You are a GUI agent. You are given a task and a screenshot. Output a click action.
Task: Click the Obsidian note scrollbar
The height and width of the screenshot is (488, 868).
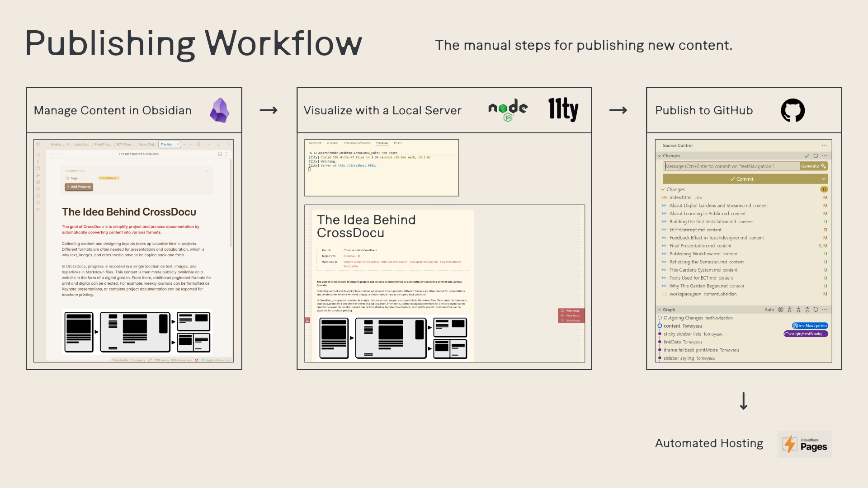[x=231, y=203]
